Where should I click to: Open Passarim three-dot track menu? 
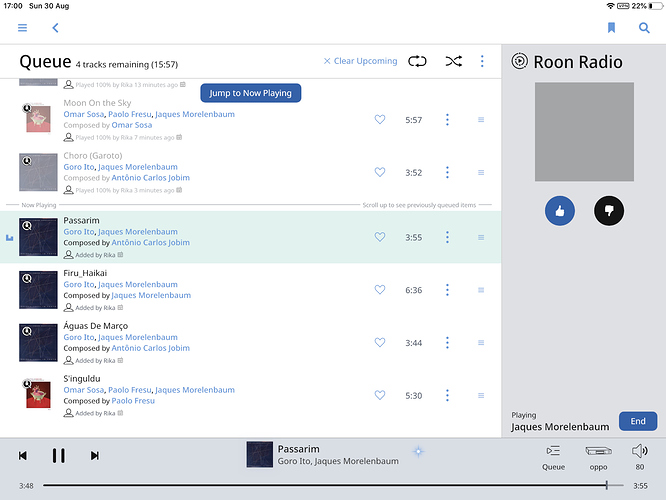(447, 237)
